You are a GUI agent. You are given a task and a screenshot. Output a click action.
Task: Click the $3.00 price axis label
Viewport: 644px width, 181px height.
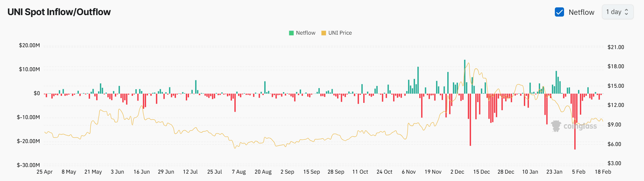pyautogui.click(x=615, y=163)
